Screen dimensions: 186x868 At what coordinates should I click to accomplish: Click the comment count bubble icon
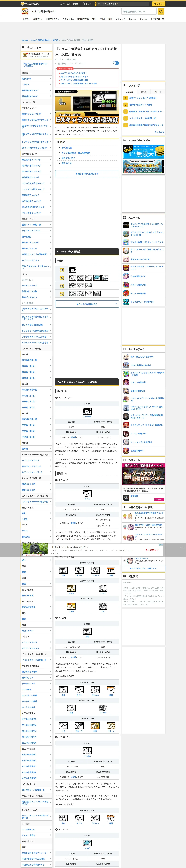coord(116,63)
